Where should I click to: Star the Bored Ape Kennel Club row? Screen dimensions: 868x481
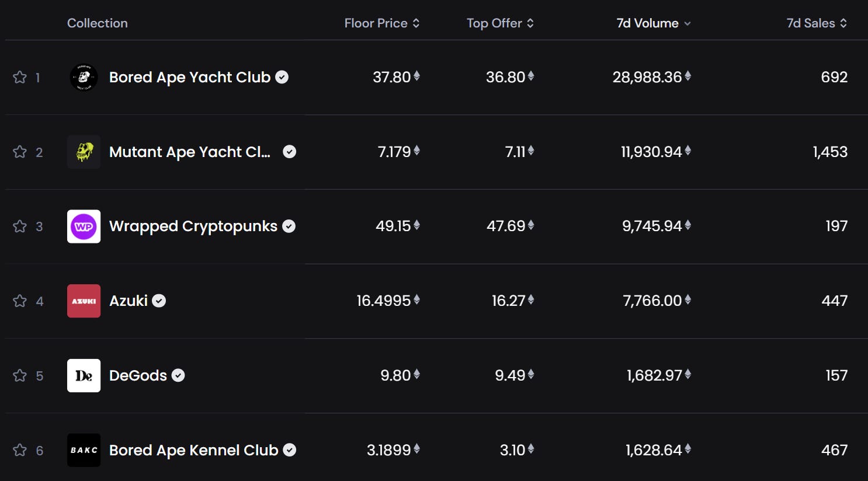point(20,450)
